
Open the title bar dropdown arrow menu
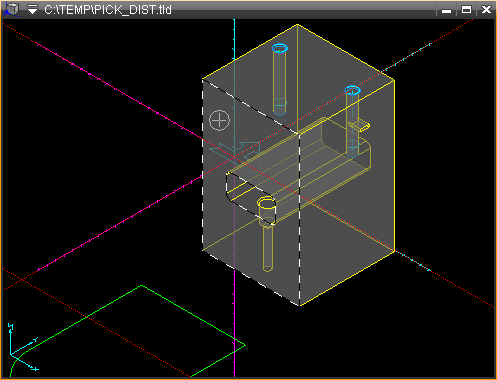32,10
